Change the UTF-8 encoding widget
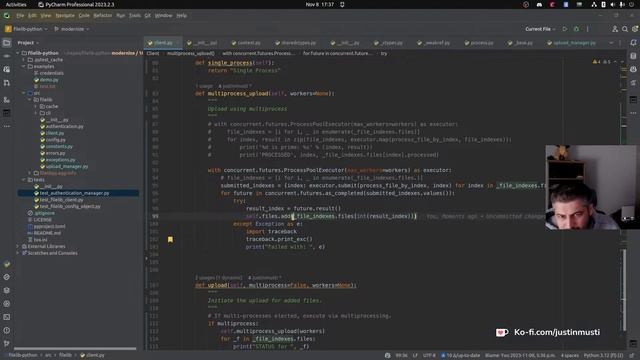This screenshot has height=360, width=640. 429,356
